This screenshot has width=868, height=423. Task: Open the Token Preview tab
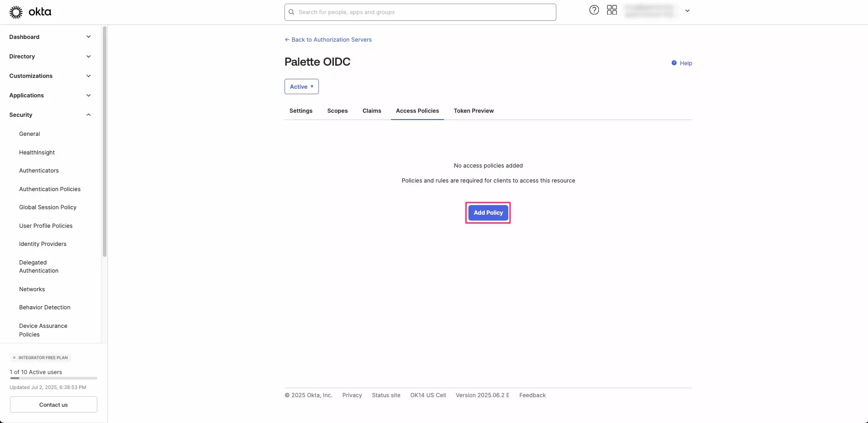(x=474, y=111)
